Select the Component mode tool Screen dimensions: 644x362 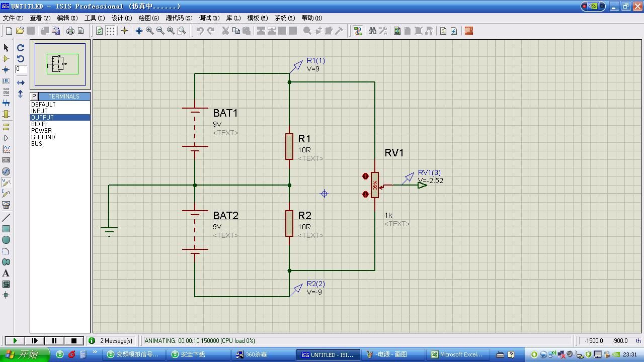coord(6,59)
